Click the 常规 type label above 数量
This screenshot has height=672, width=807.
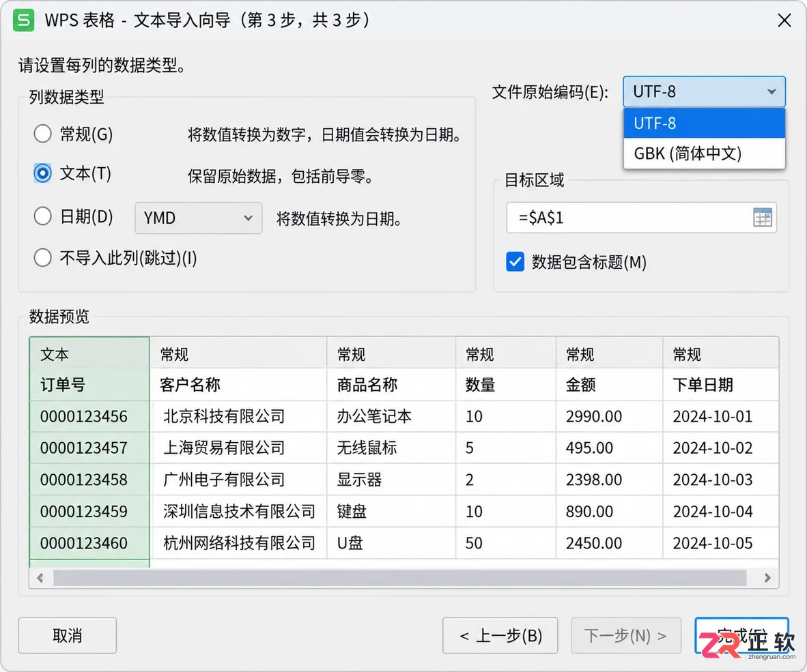pos(506,354)
